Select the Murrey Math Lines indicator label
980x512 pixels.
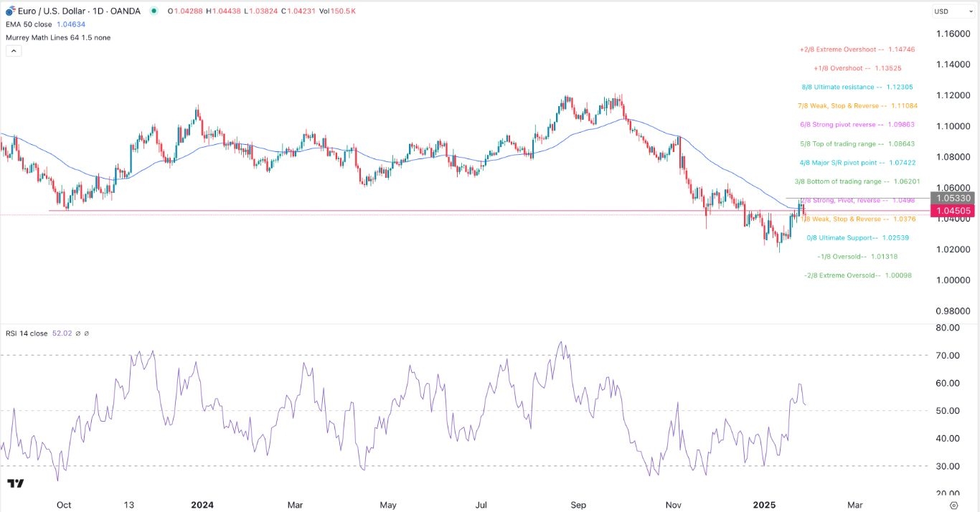57,37
